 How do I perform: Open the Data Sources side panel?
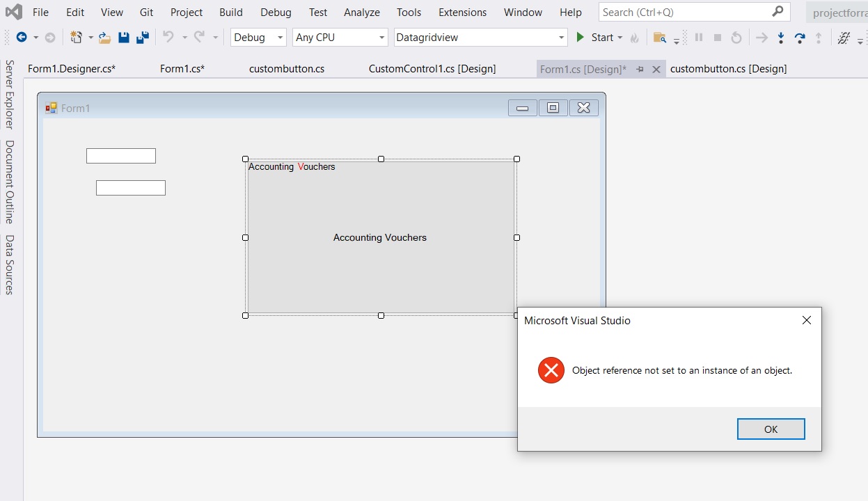click(x=10, y=265)
